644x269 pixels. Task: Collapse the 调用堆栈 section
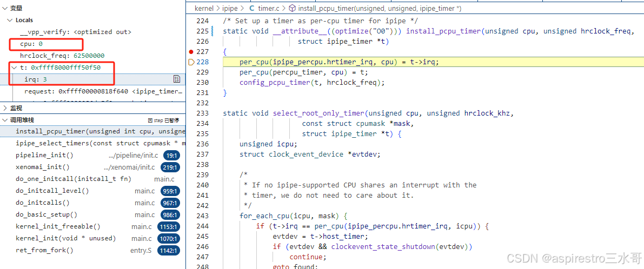point(5,120)
